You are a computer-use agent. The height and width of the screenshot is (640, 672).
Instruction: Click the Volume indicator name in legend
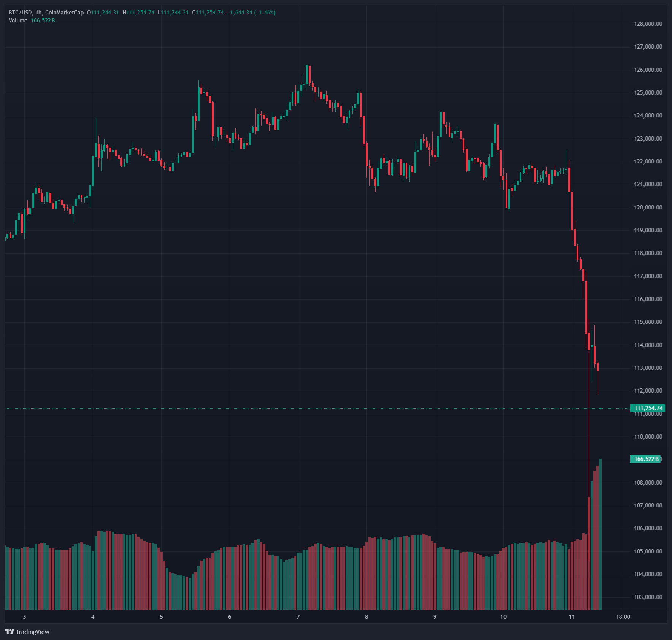[x=18, y=21]
